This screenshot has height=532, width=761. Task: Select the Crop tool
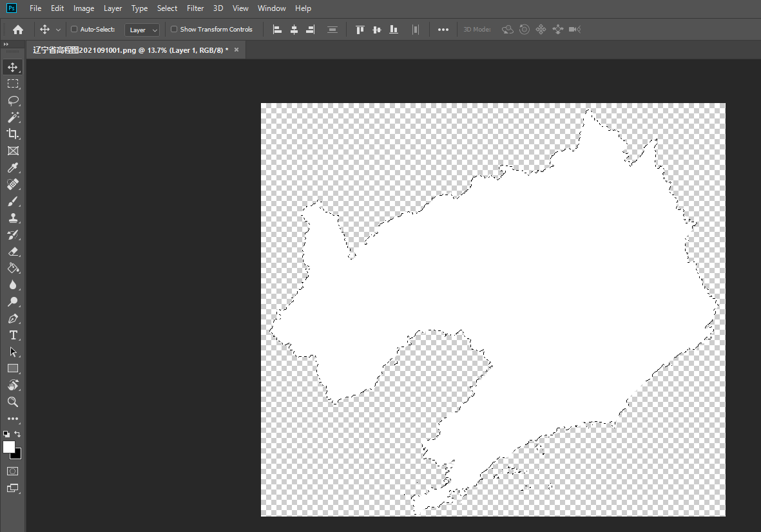click(13, 134)
